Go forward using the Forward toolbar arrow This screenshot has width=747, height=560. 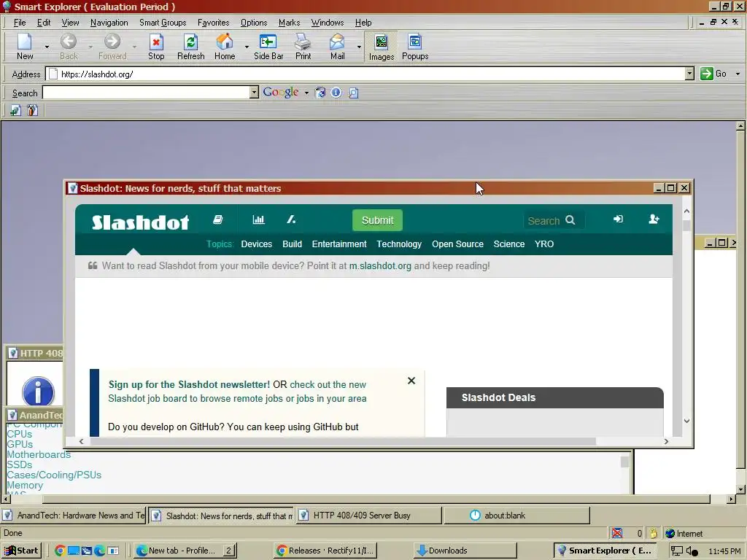click(x=112, y=47)
